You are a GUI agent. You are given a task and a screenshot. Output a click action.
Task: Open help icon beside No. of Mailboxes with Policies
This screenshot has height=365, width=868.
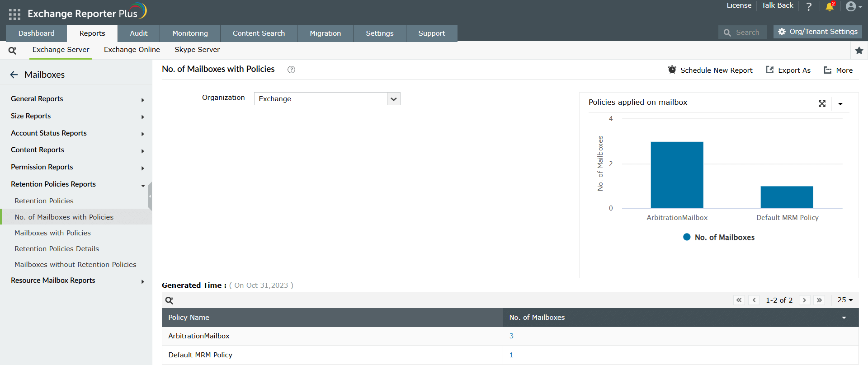pos(292,70)
